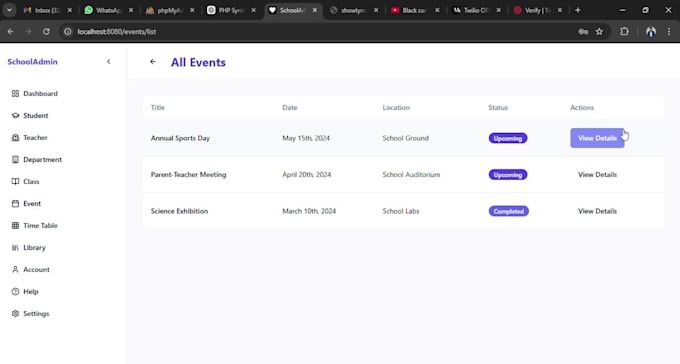Click the Dashboard grid icon

pyautogui.click(x=15, y=93)
